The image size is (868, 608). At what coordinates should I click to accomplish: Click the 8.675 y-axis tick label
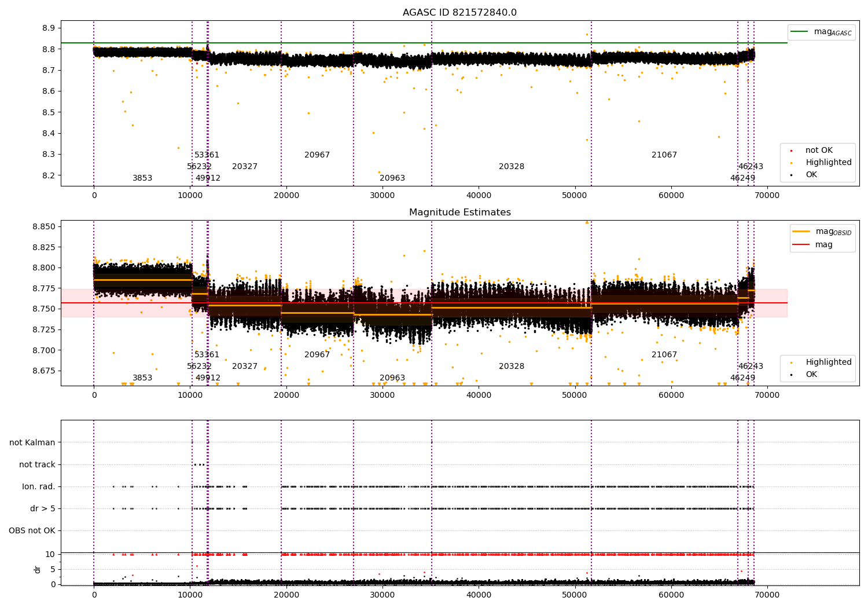tap(44, 371)
